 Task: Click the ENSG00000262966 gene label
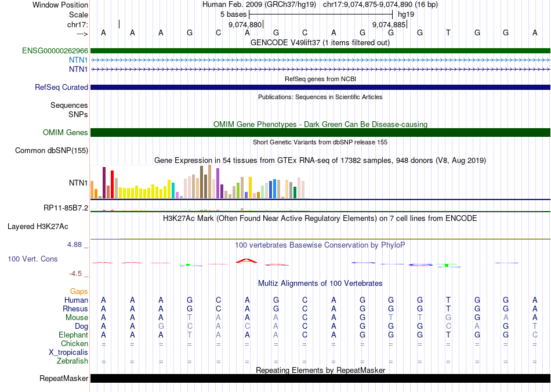pos(55,50)
